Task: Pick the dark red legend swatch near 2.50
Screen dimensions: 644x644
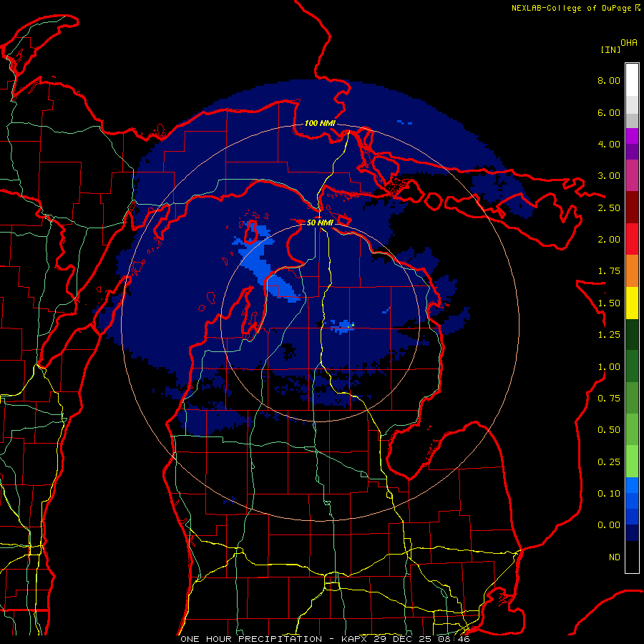Action: pos(632,208)
